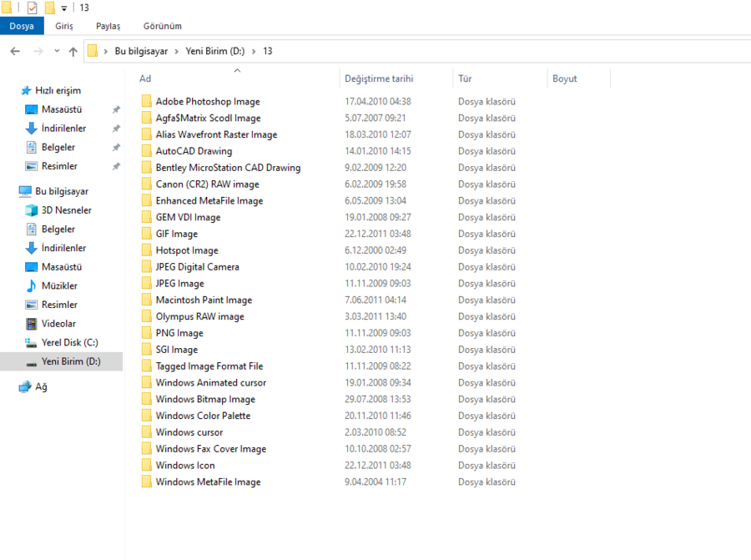Click the Müzikler music note icon
751x560 pixels.
(x=31, y=286)
